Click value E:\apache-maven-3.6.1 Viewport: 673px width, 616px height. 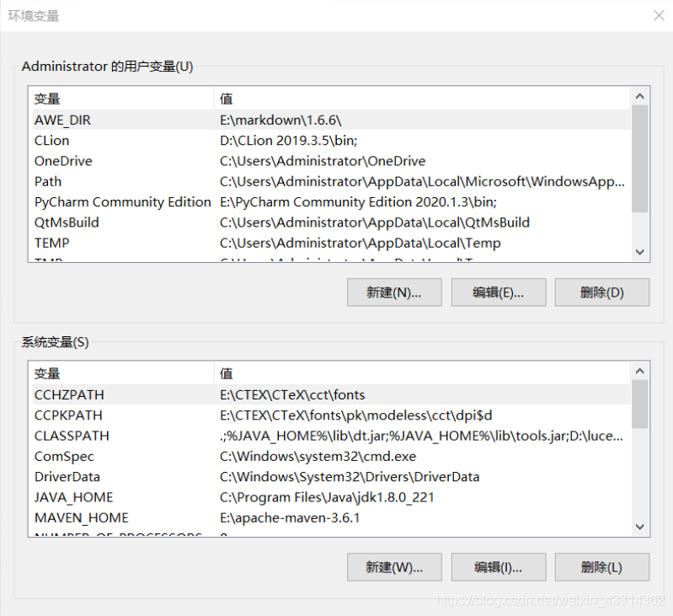click(290, 517)
